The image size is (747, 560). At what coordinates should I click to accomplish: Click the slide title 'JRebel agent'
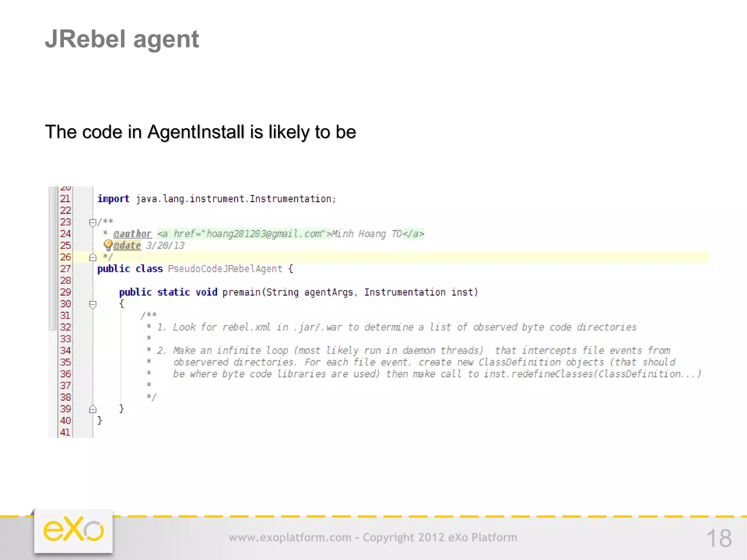tap(122, 39)
